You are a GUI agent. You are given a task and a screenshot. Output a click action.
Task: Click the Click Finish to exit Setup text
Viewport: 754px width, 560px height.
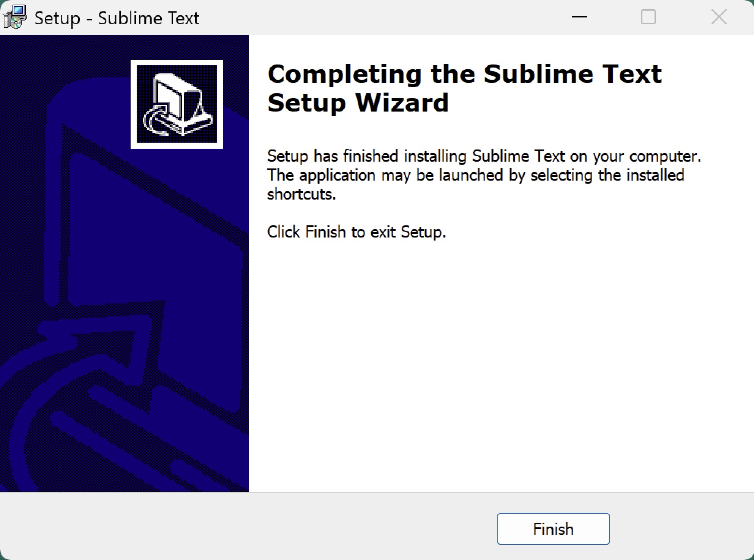[x=356, y=231]
